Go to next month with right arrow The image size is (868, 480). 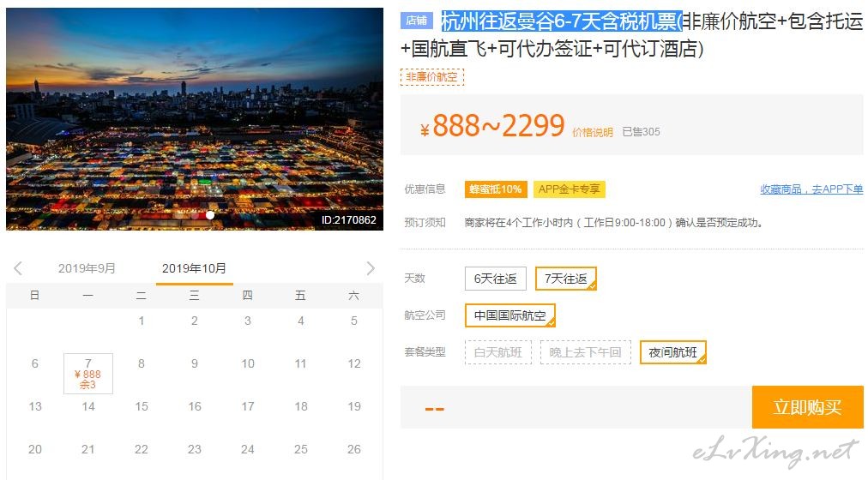(371, 269)
